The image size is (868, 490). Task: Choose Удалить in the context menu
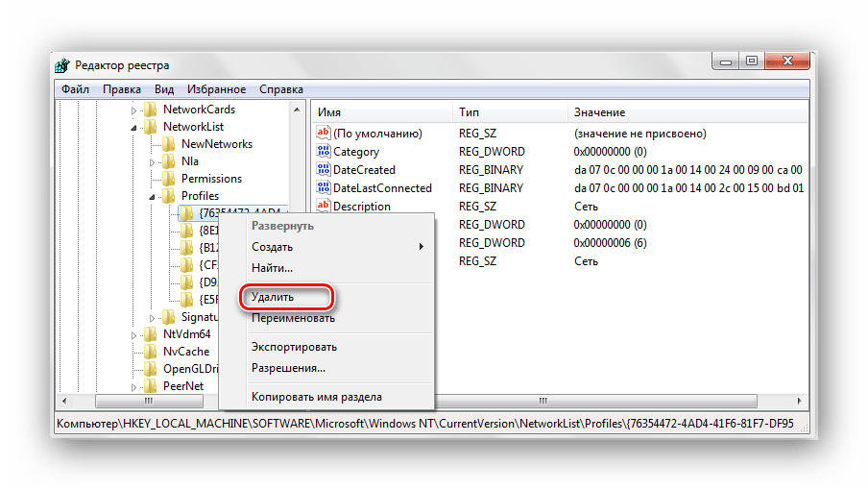pyautogui.click(x=273, y=298)
